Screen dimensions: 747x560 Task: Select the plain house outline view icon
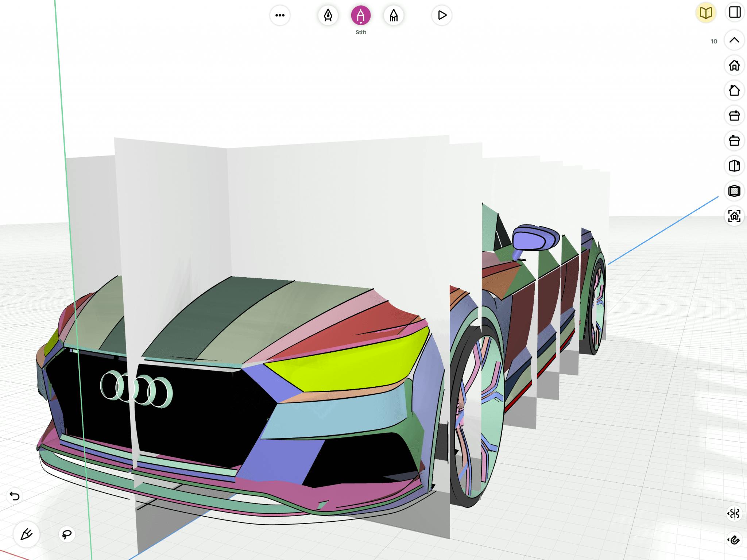click(734, 90)
